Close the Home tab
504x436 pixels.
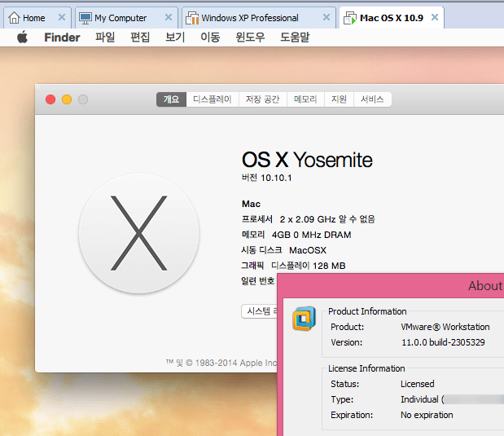62,17
